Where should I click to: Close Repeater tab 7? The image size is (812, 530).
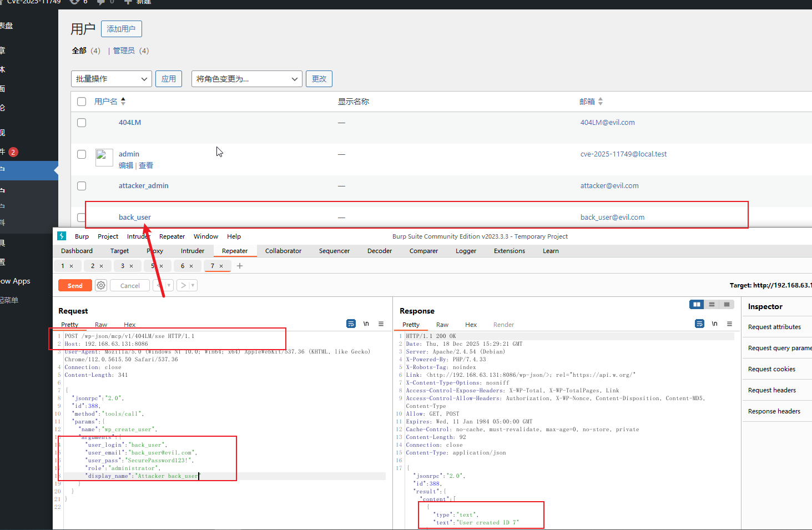click(x=221, y=266)
